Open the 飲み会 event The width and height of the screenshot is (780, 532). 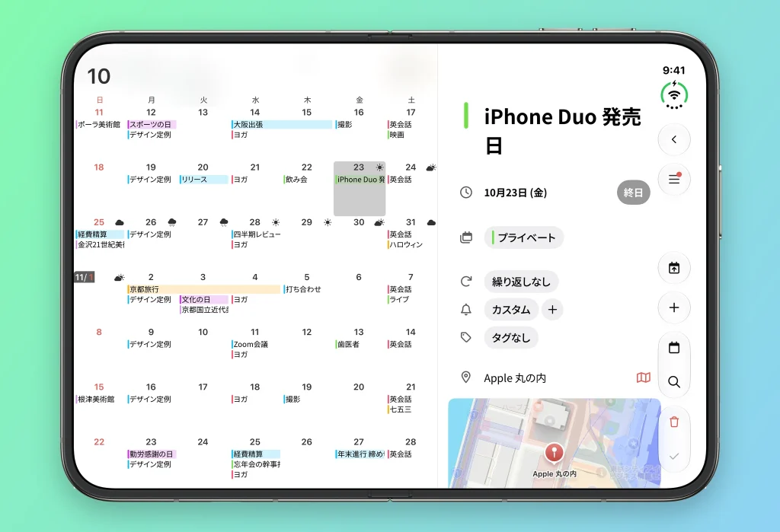296,180
